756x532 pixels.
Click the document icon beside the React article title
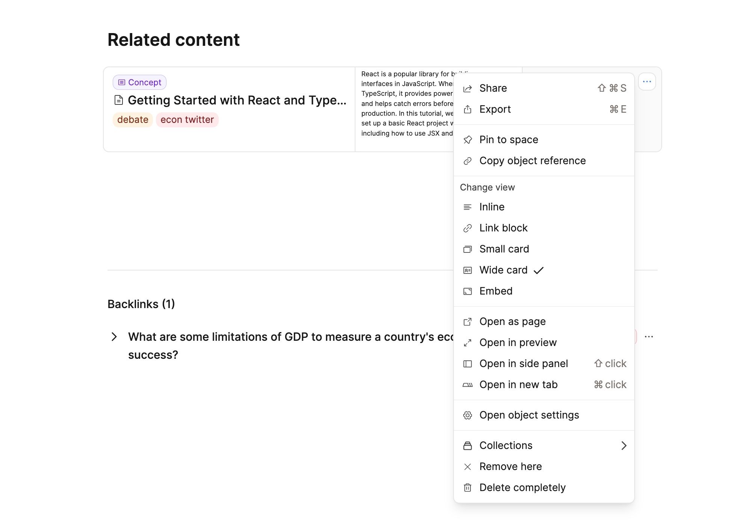point(119,100)
